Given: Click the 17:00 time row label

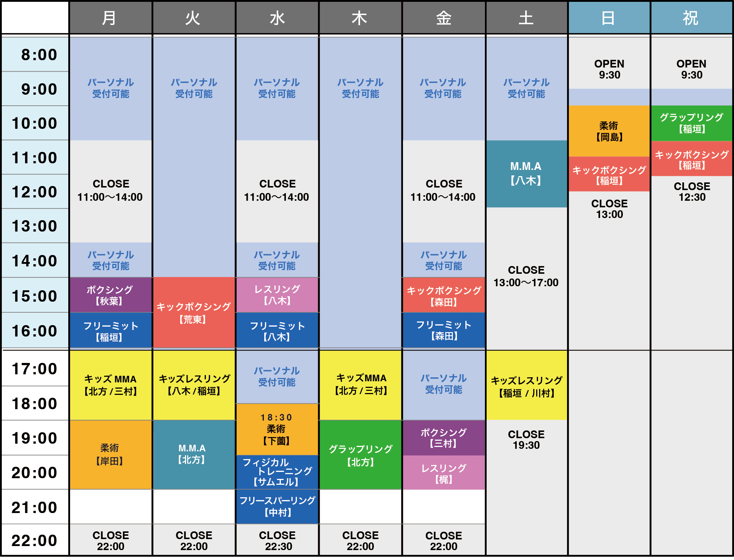Looking at the screenshot, I should [34, 369].
